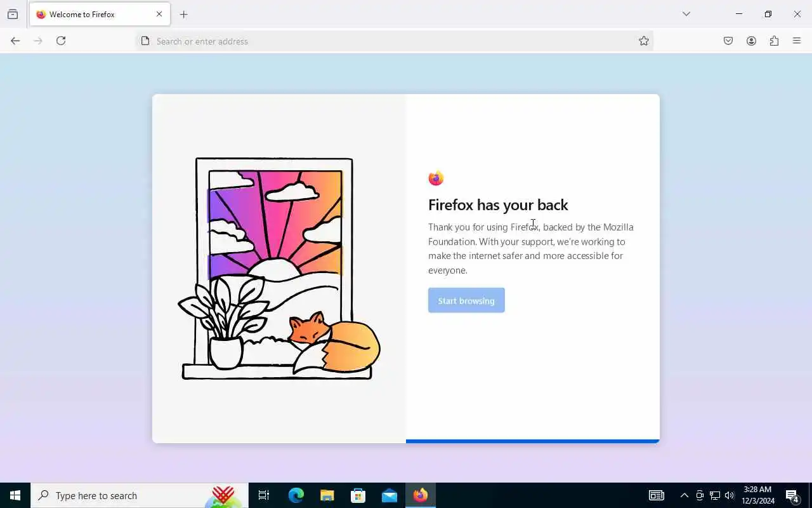
Task: Open Microsoft Store from taskbar
Action: pos(358,495)
